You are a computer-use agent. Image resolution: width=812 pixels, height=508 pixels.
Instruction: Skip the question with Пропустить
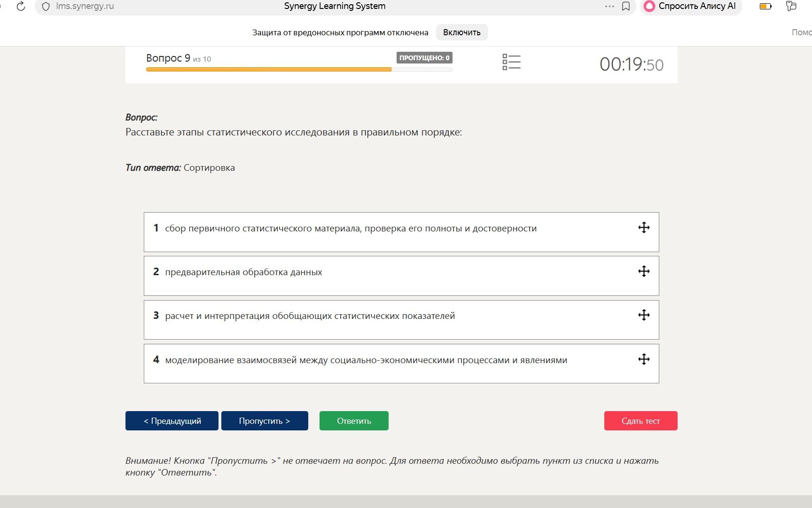(x=265, y=421)
